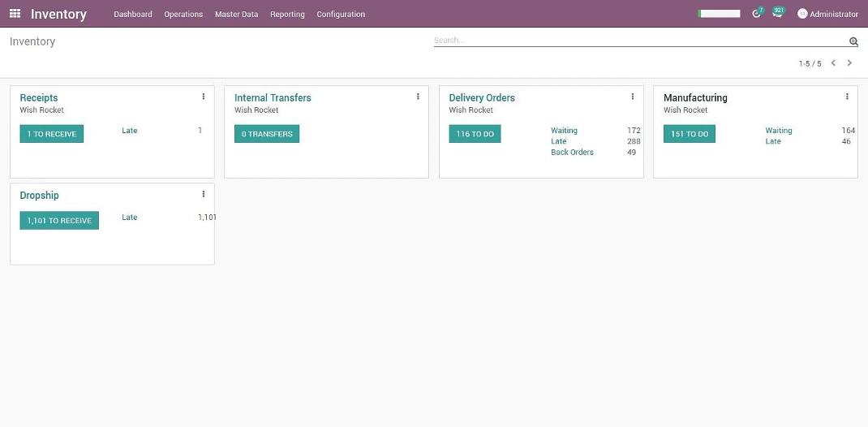Click the Administrator avatar icon
Screen dimensions: 868x427
point(802,14)
